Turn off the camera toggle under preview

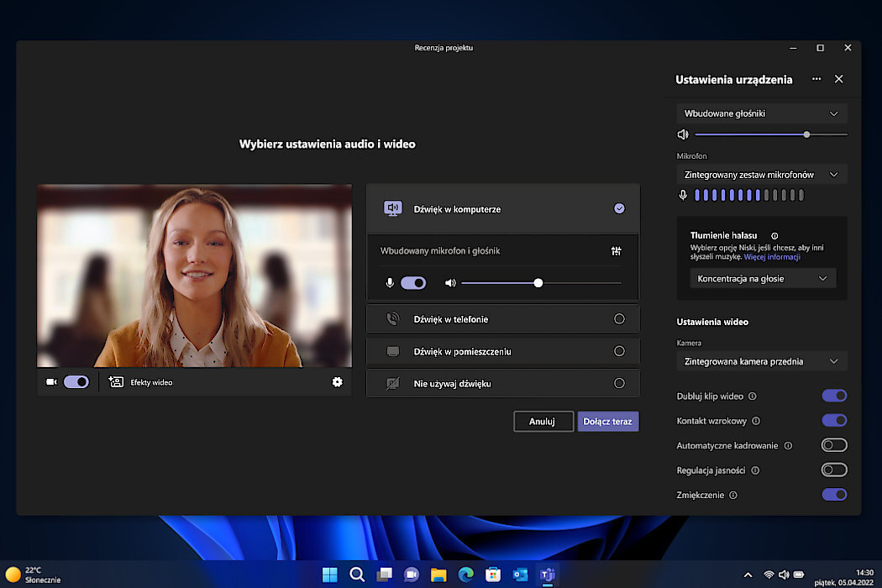[76, 382]
